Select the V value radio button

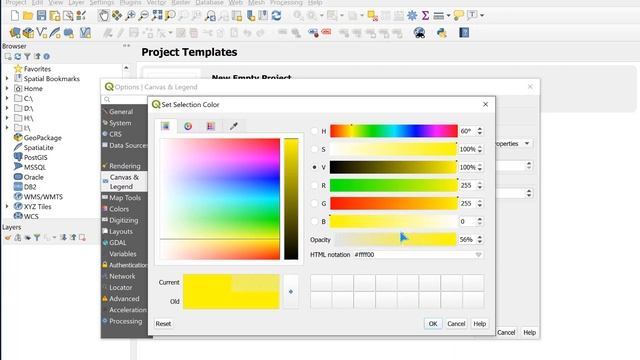point(314,167)
